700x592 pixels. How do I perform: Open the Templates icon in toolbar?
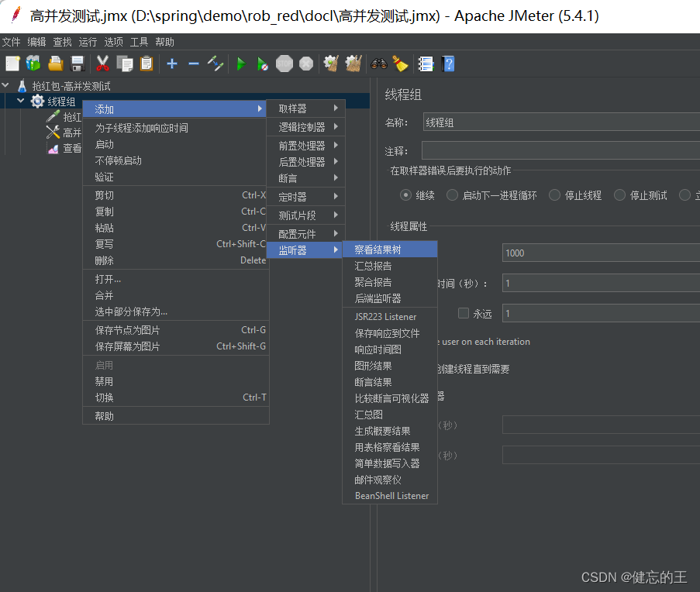point(33,64)
